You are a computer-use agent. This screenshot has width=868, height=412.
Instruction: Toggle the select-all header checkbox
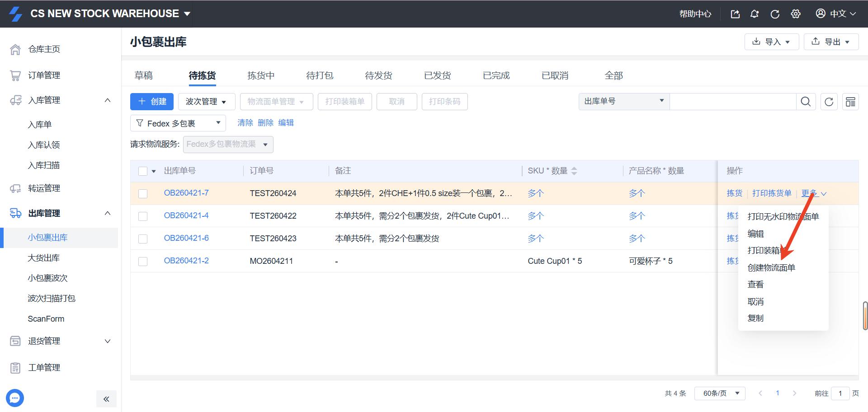click(x=143, y=171)
